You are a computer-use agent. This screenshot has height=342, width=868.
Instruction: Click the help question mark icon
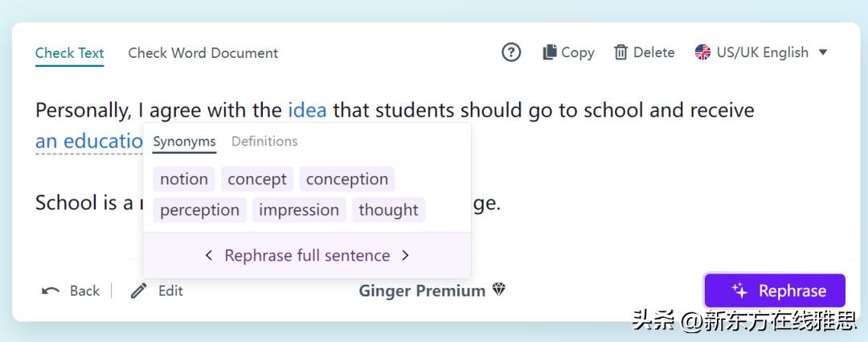tap(511, 52)
